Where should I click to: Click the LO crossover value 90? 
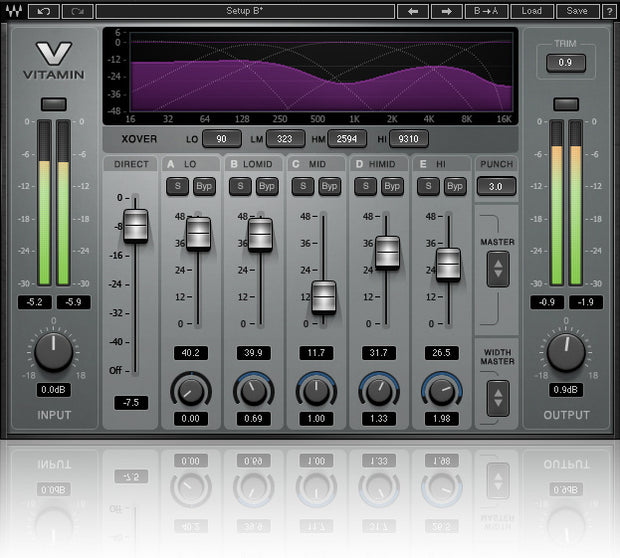tap(222, 139)
